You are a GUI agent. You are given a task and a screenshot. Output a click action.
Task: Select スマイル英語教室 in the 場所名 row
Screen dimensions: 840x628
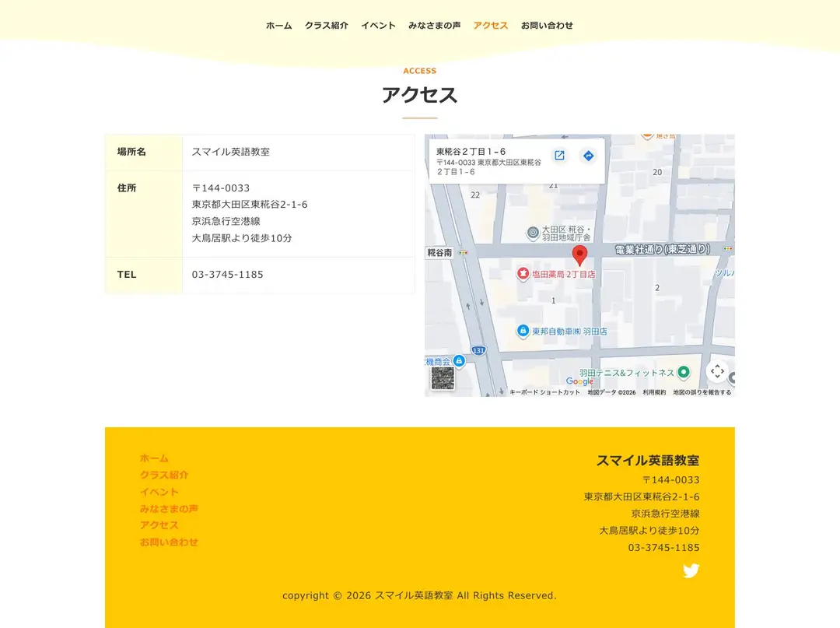(231, 152)
